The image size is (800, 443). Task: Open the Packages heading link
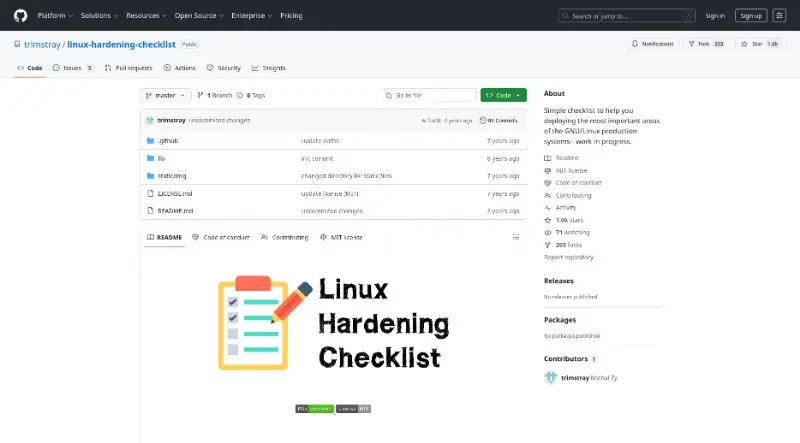560,320
